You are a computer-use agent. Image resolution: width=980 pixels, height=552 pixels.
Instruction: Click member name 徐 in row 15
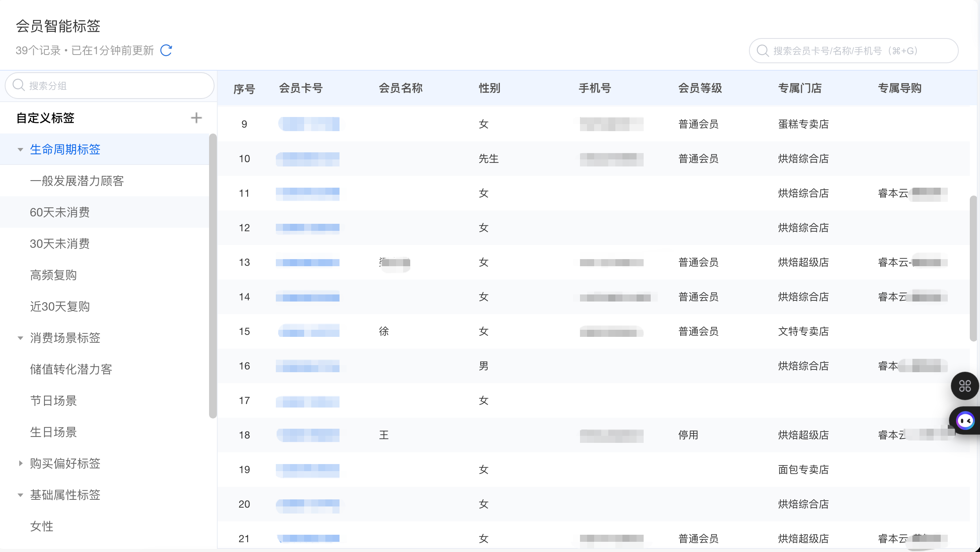click(x=384, y=331)
